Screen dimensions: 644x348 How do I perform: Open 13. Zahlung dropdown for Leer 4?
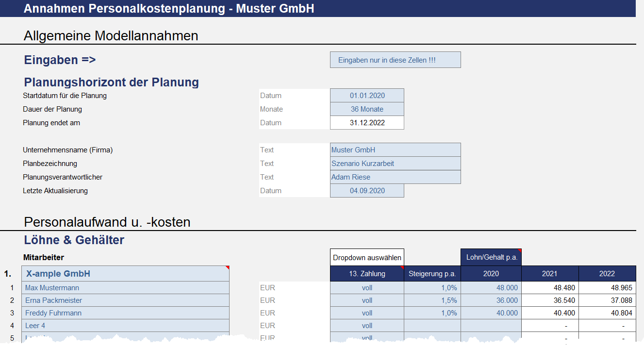point(367,326)
